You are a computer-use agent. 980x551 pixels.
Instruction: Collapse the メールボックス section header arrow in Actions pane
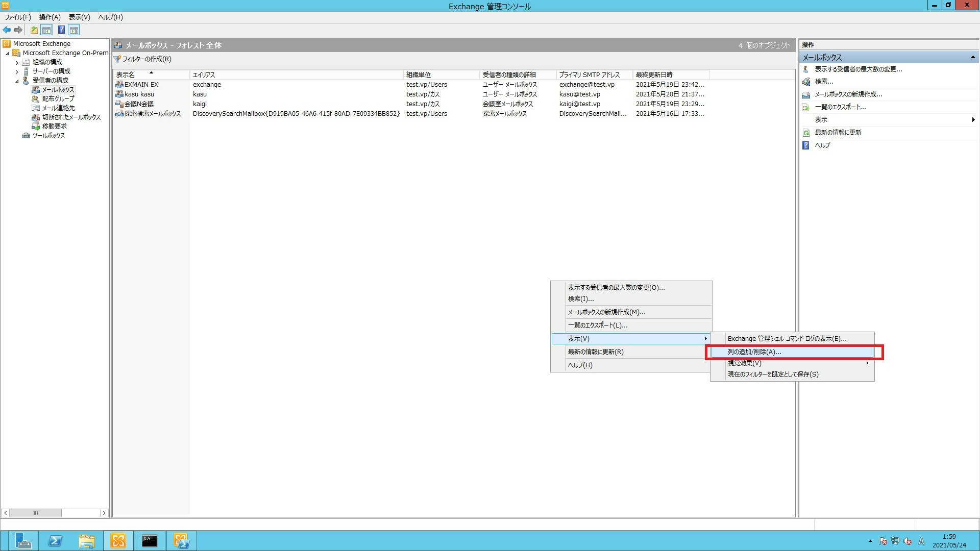(972, 57)
